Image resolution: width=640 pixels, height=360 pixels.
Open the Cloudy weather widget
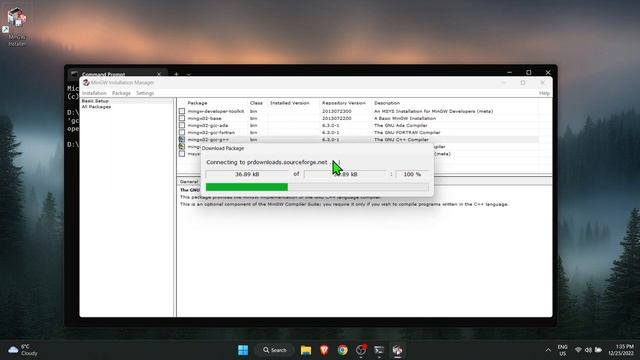pyautogui.click(x=22, y=350)
